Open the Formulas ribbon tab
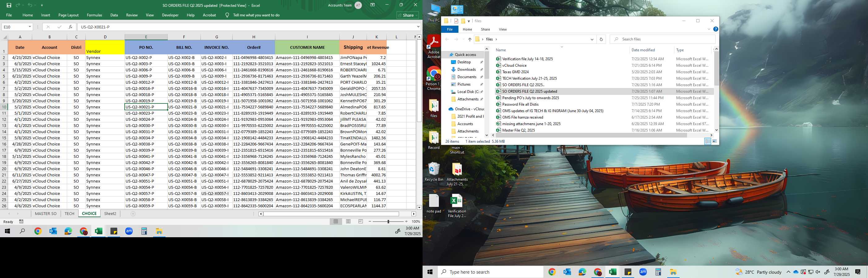This screenshot has width=868, height=278. (94, 15)
